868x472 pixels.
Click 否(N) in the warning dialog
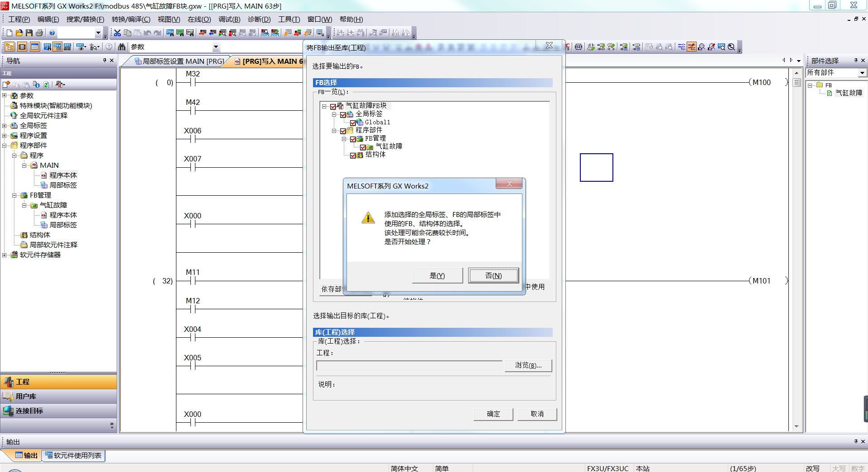[x=493, y=276]
